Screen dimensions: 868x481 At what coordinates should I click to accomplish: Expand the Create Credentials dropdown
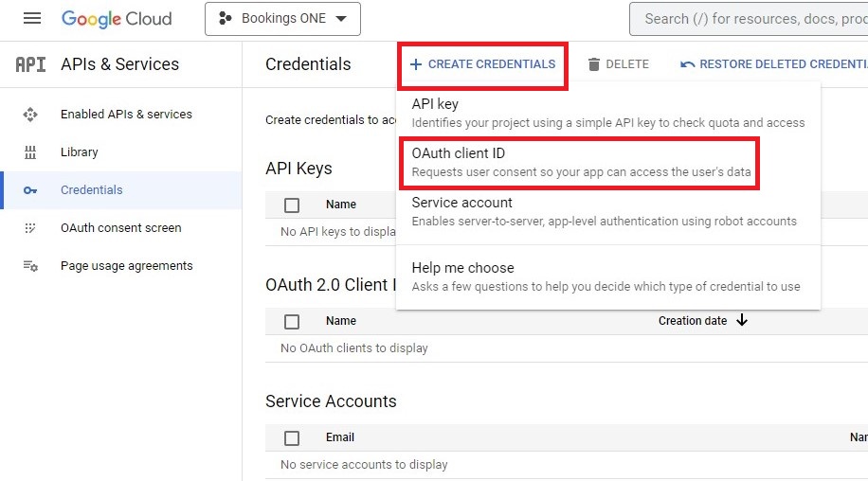[482, 64]
